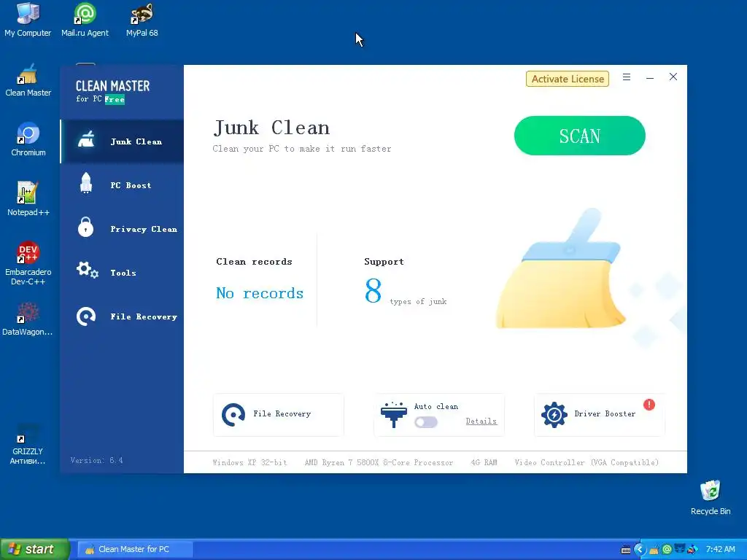Click the large broom illustration
The width and height of the screenshot is (747, 560).
(x=561, y=269)
